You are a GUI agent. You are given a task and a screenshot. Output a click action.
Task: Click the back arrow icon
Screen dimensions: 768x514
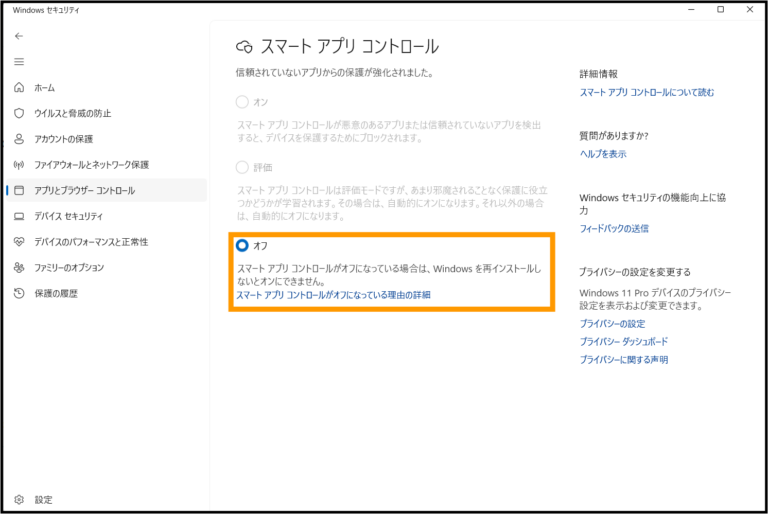19,36
